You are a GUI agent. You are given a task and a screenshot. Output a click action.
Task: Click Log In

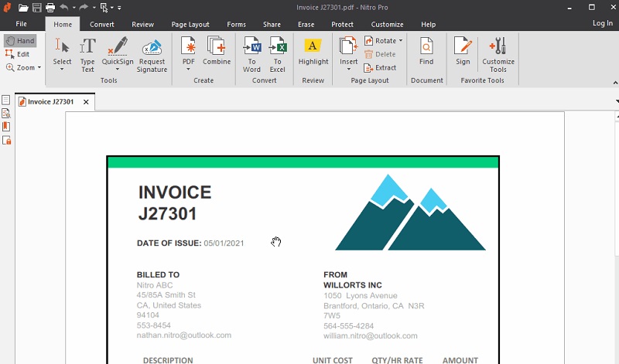click(603, 23)
